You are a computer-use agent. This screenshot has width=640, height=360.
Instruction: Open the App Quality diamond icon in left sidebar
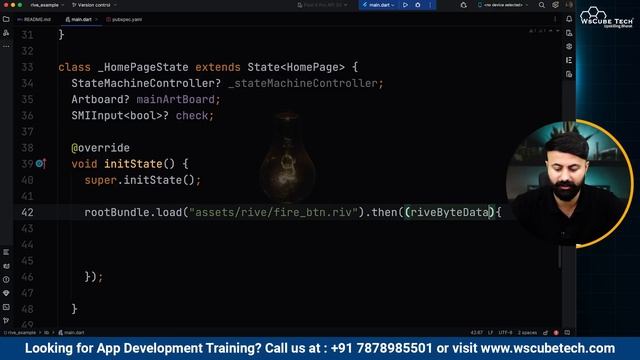pyautogui.click(x=6, y=293)
